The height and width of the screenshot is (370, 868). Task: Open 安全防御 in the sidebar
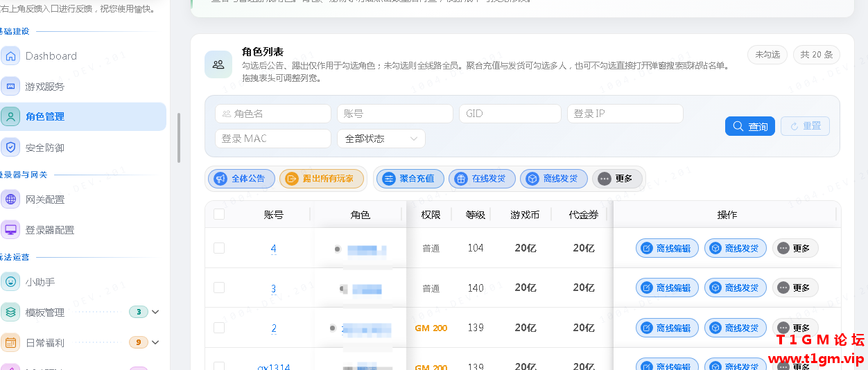[82, 148]
